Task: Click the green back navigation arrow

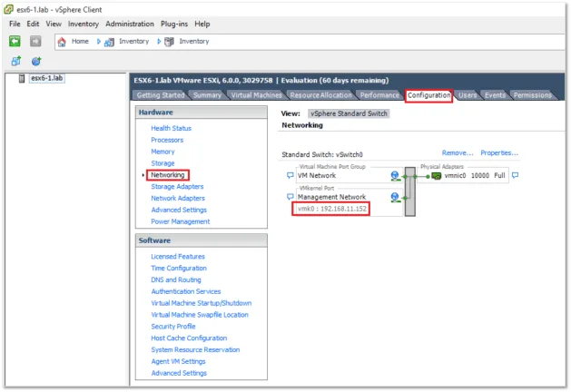Action: pyautogui.click(x=15, y=42)
